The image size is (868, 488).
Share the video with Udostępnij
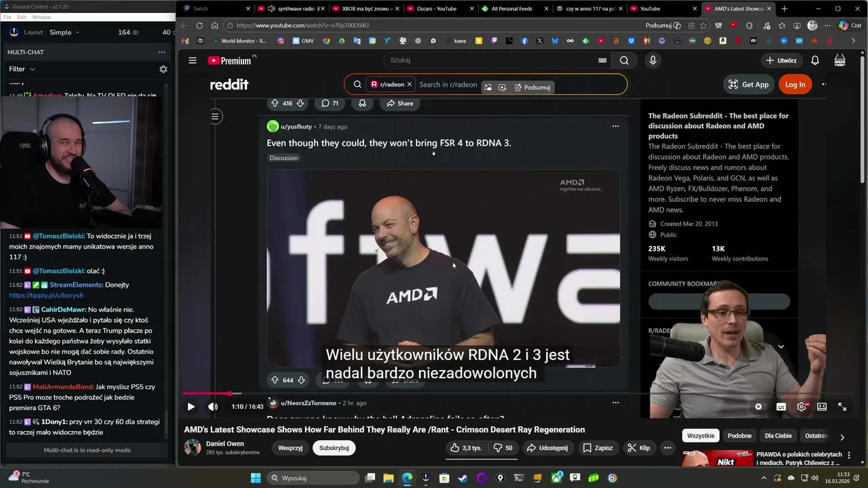(x=547, y=447)
